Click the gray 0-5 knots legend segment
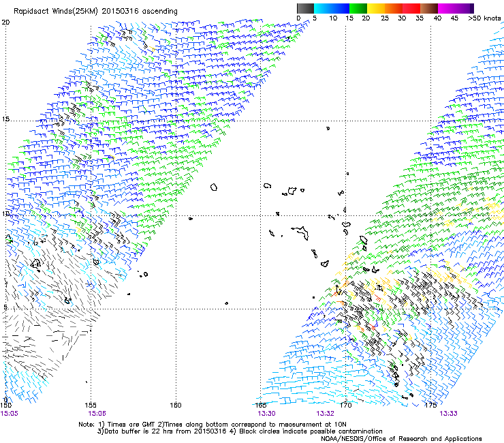The width and height of the screenshot is (504, 443). (x=305, y=8)
